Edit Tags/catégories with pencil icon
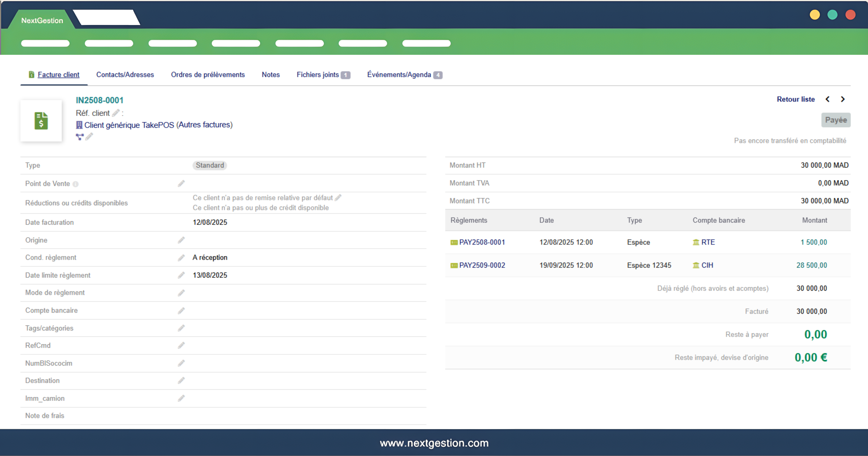868x456 pixels. pos(181,328)
